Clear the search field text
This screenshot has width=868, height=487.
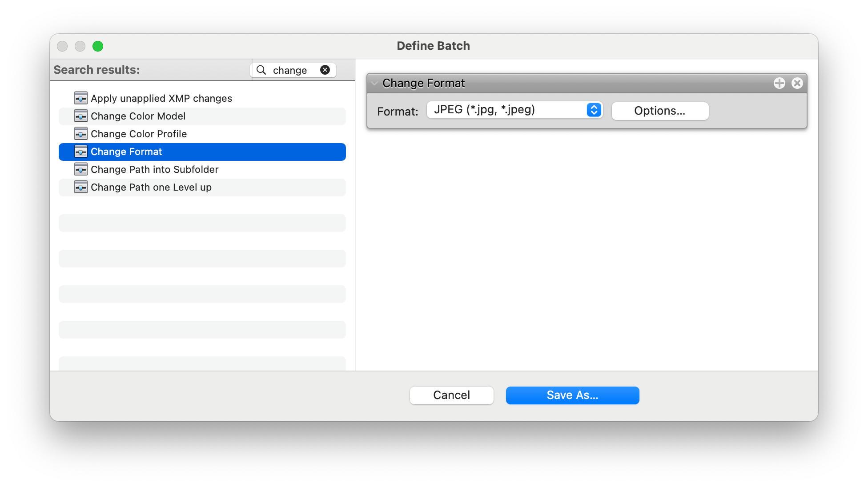(325, 70)
